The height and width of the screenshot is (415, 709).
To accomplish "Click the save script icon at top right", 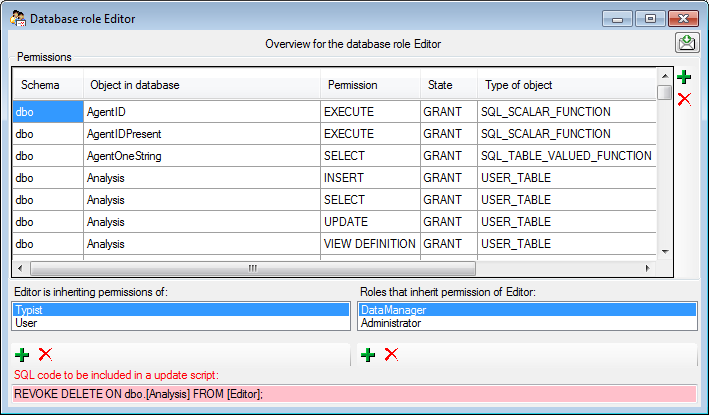I will [686, 43].
